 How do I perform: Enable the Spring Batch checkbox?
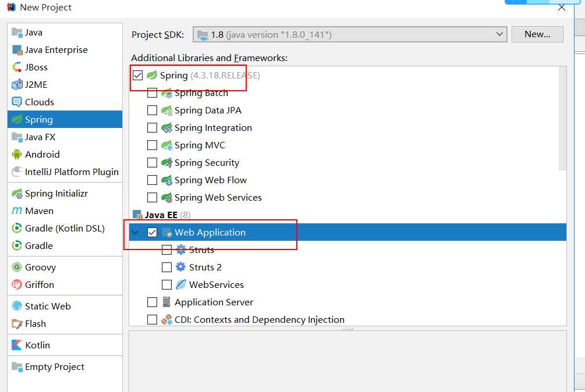(153, 93)
